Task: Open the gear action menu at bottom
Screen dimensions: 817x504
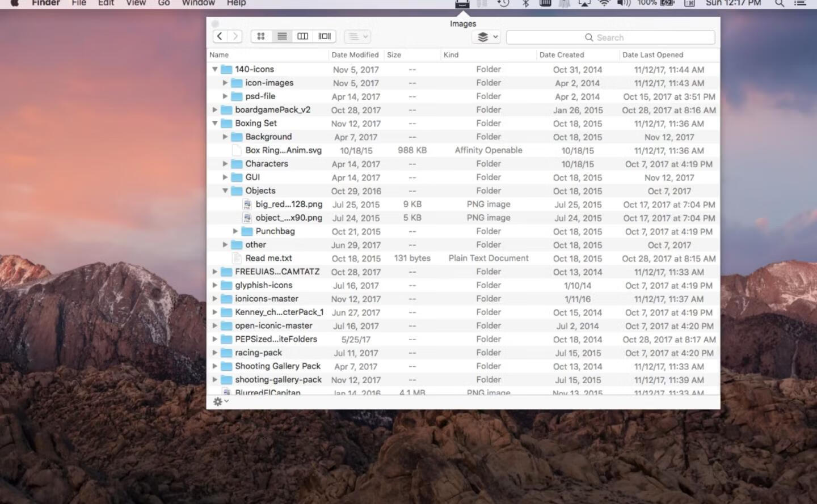Action: [x=221, y=401]
